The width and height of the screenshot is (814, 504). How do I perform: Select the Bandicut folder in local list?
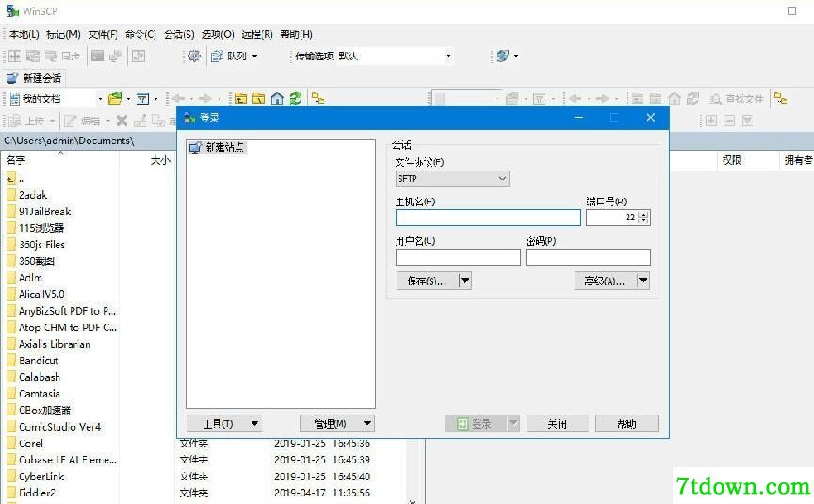click(33, 360)
